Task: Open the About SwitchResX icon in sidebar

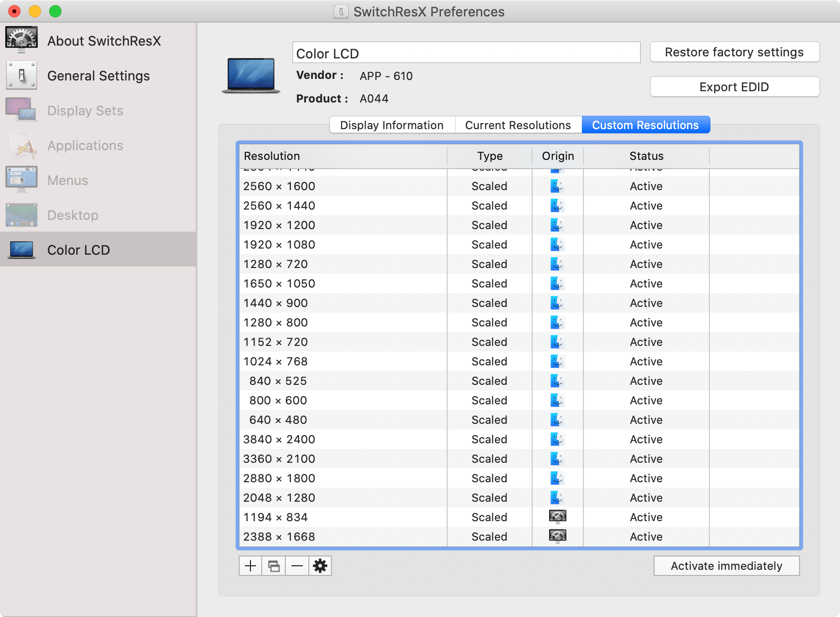Action: [x=22, y=40]
